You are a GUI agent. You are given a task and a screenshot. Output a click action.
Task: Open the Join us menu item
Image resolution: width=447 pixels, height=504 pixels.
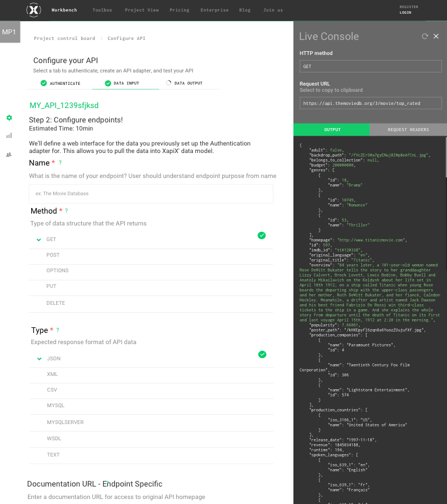273,10
